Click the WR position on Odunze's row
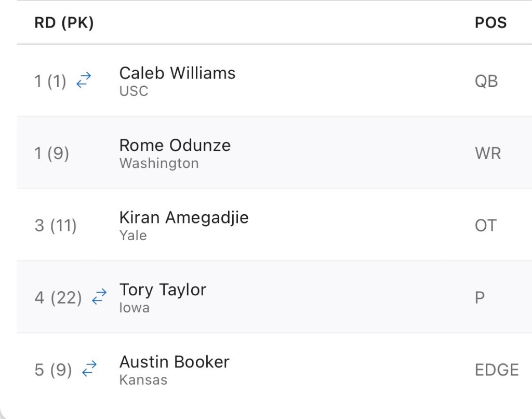 488,153
